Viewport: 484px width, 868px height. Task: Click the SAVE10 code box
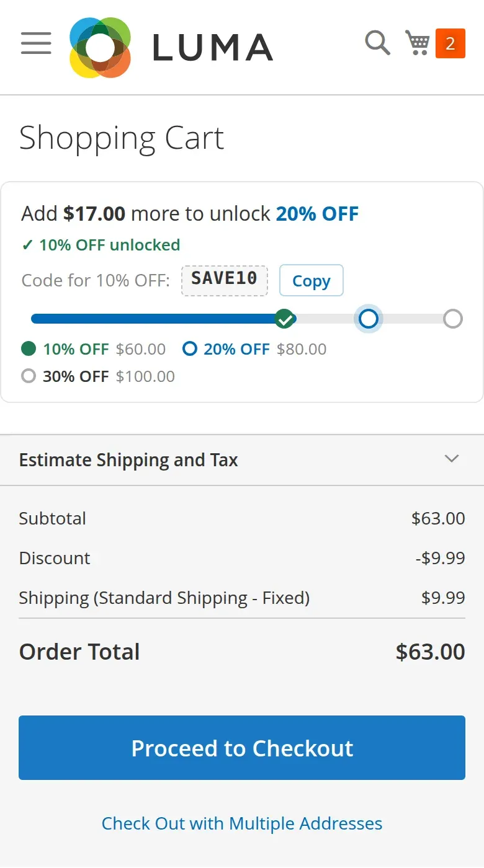224,280
